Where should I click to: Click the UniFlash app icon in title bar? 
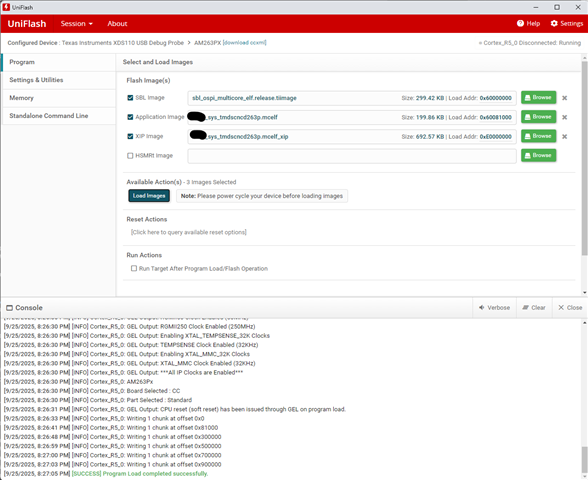click(6, 7)
